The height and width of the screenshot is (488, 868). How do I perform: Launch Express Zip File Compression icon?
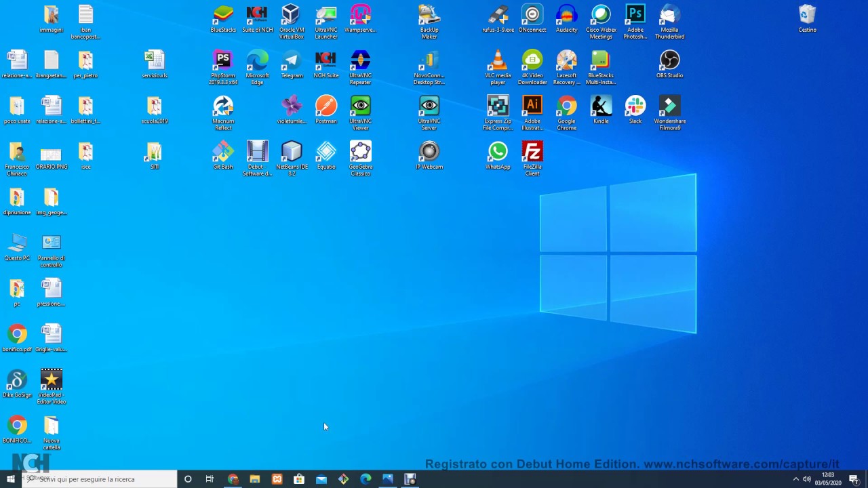click(498, 113)
